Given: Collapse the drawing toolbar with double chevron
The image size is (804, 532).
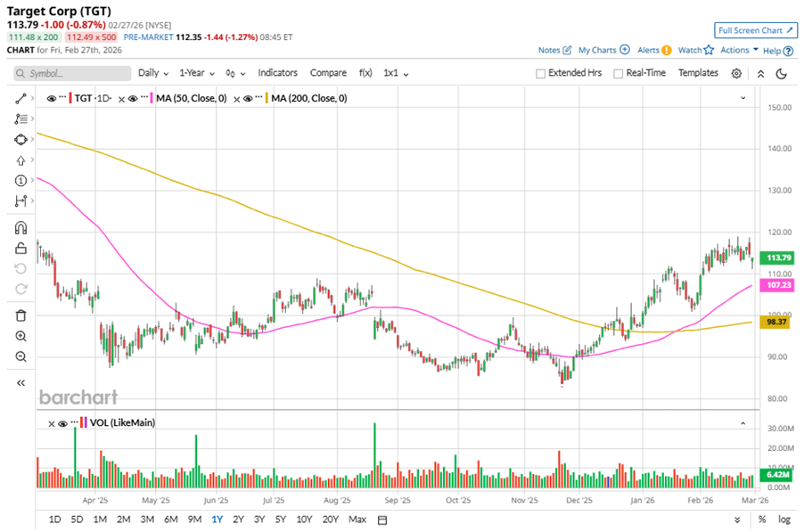Looking at the screenshot, I should point(21,383).
